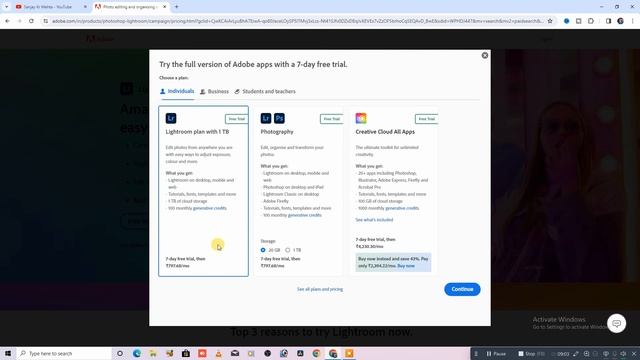The height and width of the screenshot is (360, 640).
Task: Close the free trial plan dialog
Action: click(484, 55)
